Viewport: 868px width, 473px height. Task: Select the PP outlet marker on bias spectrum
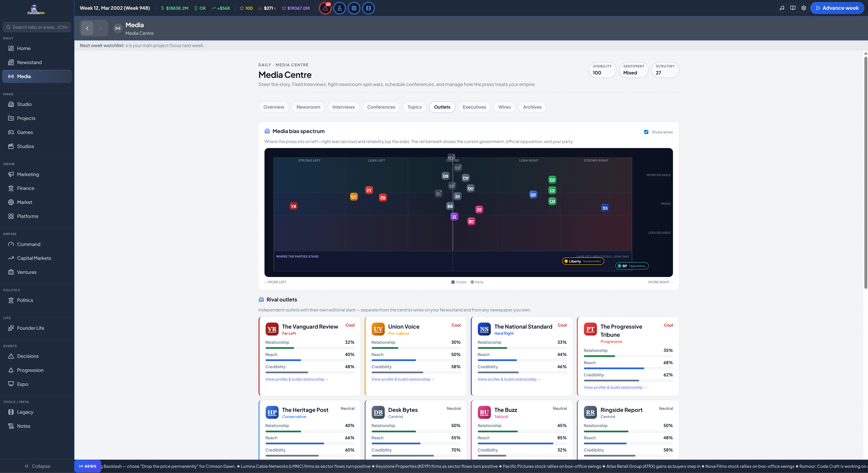(479, 209)
